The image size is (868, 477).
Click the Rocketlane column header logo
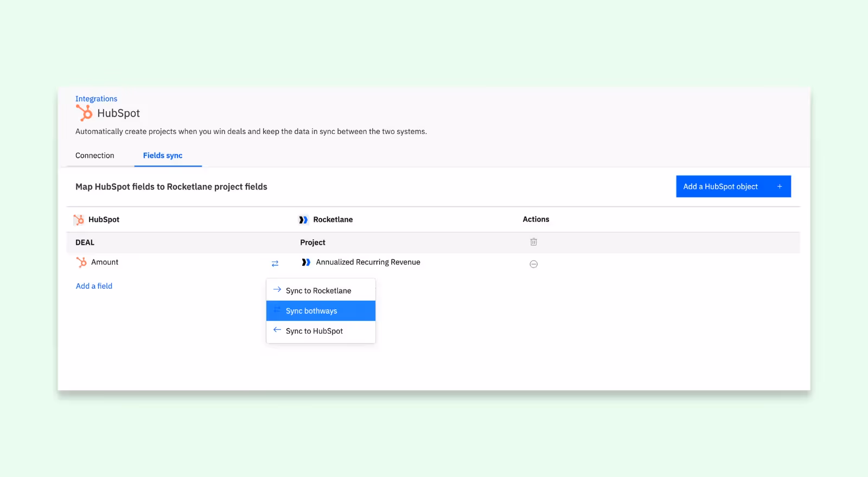click(x=303, y=220)
